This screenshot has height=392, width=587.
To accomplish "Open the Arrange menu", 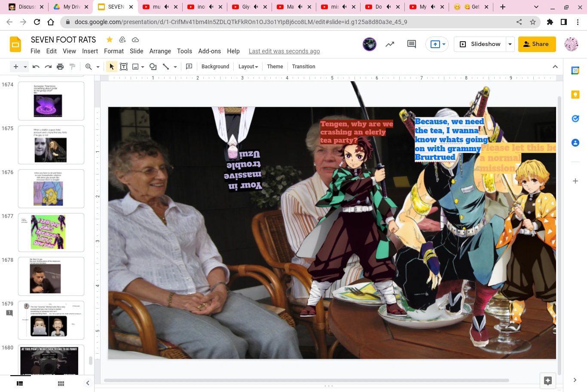I will [x=160, y=51].
